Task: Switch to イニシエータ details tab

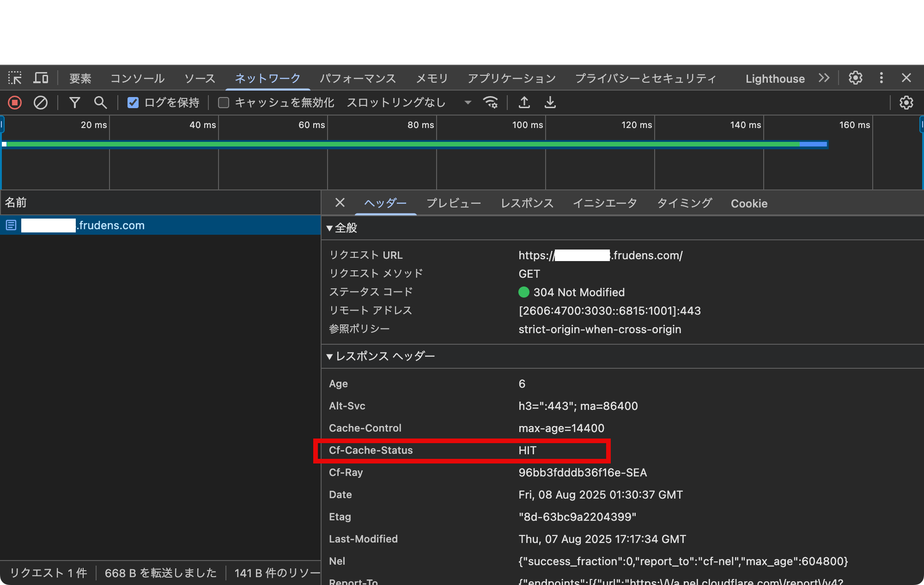Action: 605,203
